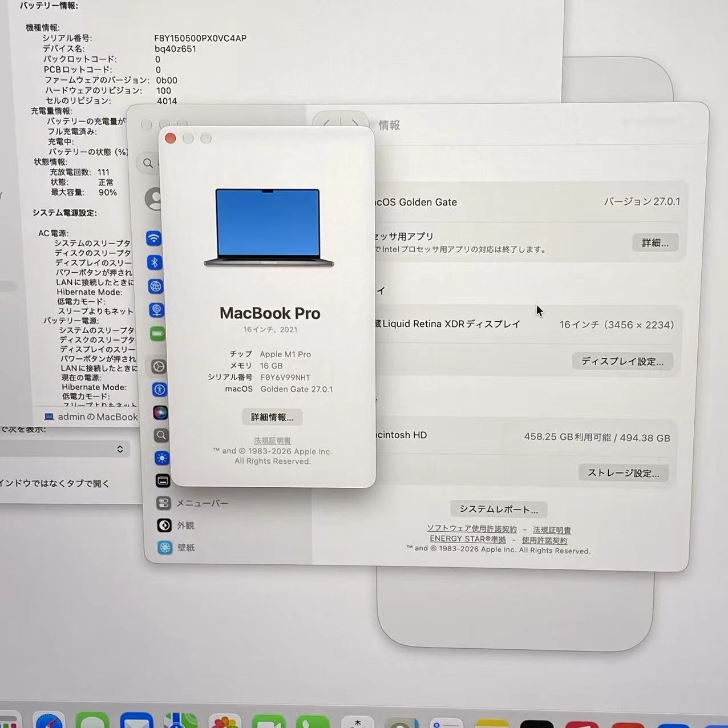Click the システムレポート... button

(499, 509)
